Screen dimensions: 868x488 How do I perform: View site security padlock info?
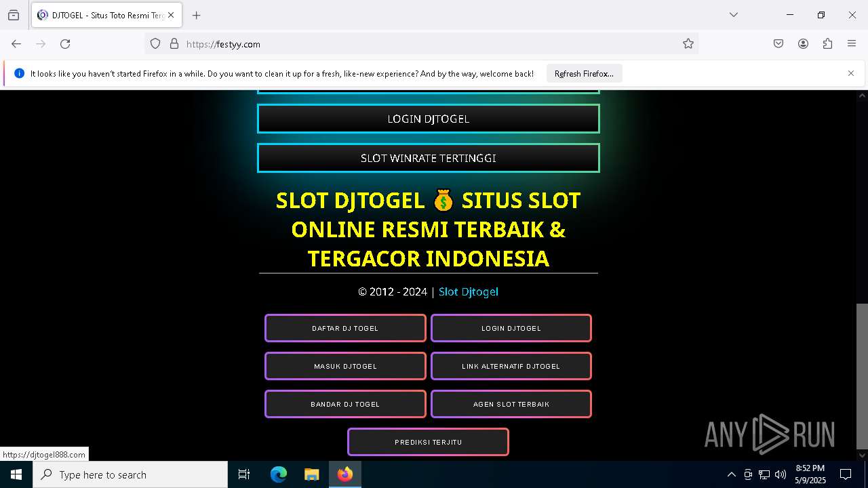174,43
